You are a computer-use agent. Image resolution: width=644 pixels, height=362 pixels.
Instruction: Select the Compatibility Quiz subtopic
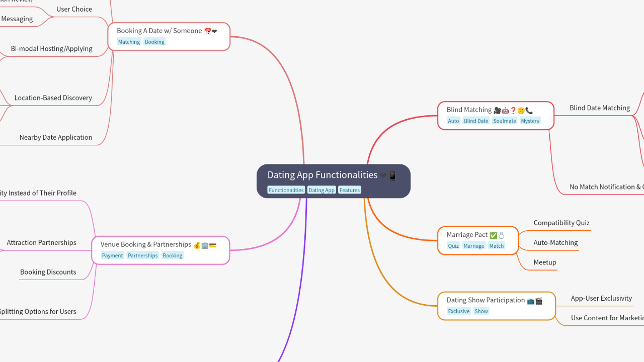coord(561,223)
